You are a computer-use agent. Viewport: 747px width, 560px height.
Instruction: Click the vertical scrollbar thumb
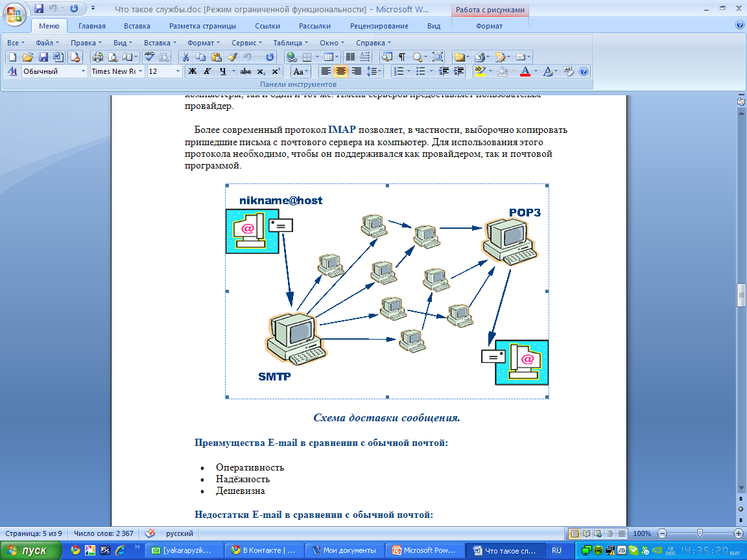[741, 296]
